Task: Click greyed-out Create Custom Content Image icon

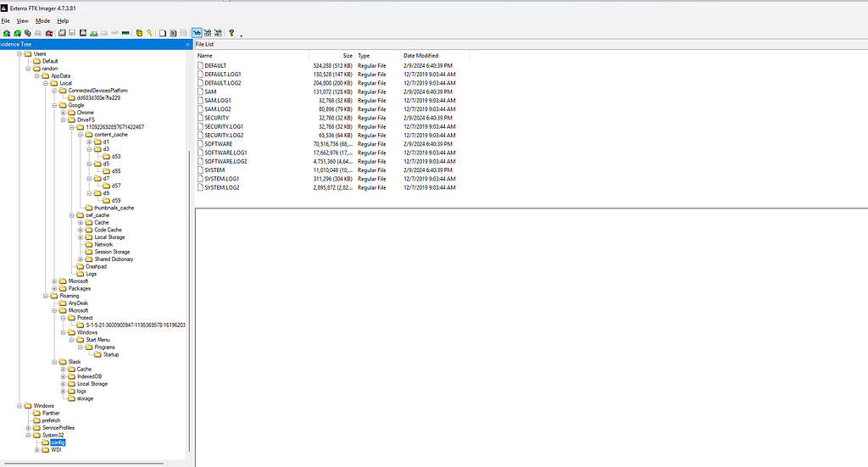Action: 104,33
